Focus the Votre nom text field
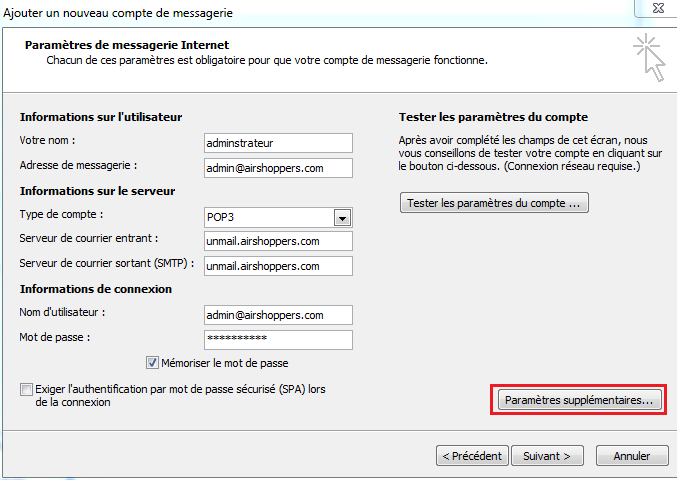 278,143
